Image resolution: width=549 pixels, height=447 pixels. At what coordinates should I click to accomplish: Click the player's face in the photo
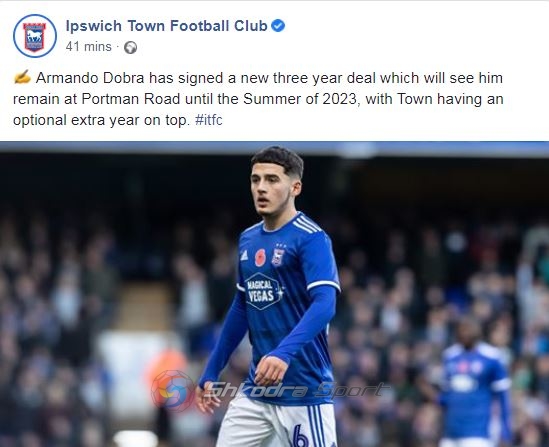[273, 189]
